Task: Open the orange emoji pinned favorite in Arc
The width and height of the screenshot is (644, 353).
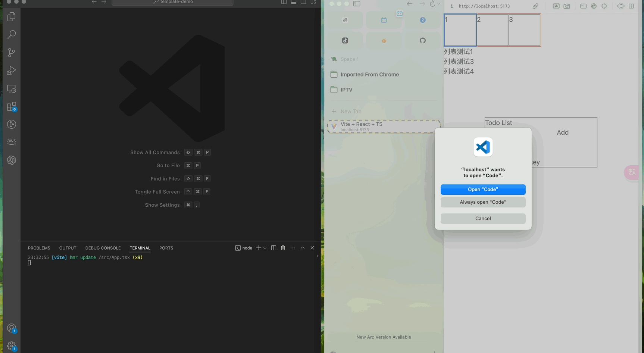Action: [x=384, y=40]
